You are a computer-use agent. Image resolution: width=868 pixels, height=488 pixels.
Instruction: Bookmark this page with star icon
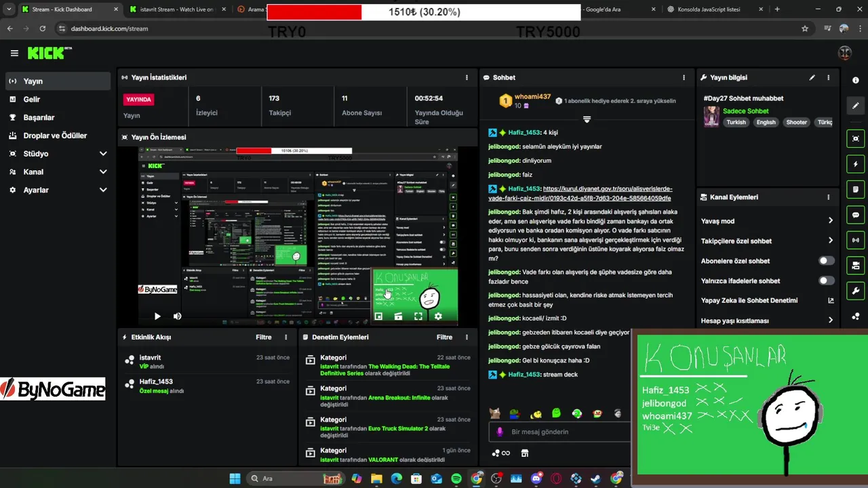point(805,28)
